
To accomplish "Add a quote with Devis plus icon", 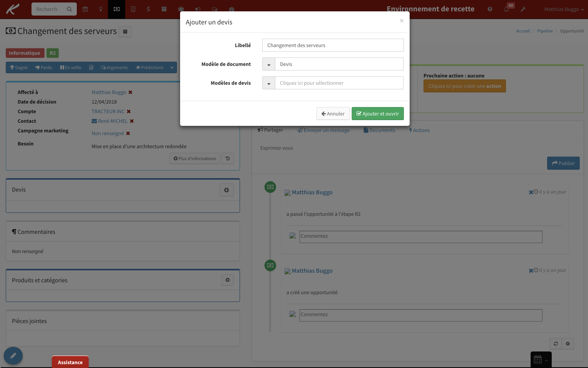I will [226, 190].
